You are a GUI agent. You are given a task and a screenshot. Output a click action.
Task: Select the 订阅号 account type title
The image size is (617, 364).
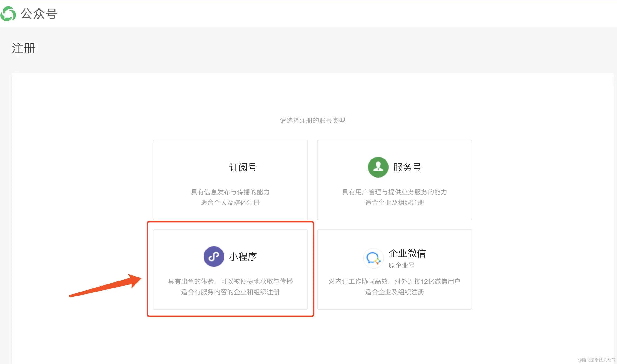[x=243, y=167]
